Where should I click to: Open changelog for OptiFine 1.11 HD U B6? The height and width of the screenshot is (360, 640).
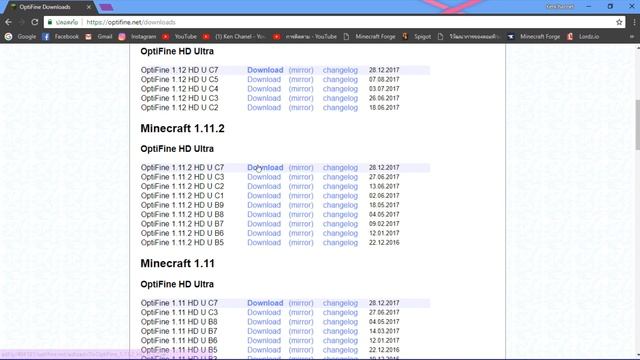(x=340, y=341)
